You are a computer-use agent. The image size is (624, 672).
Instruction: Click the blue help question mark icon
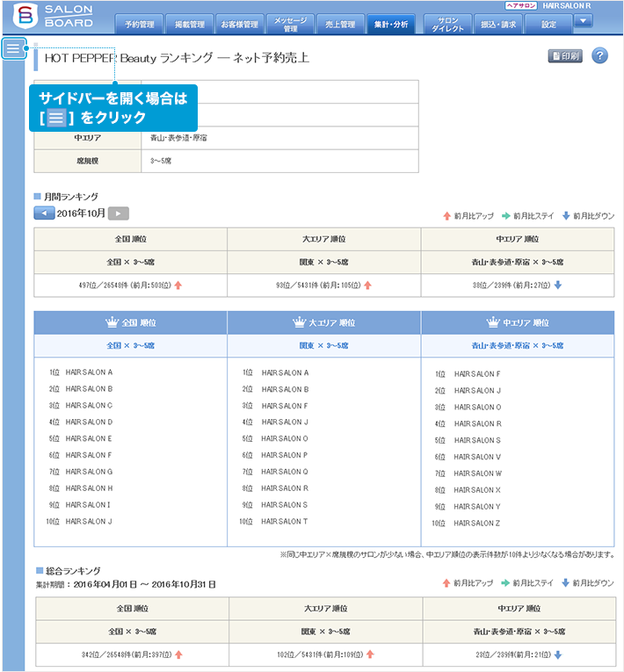point(600,56)
